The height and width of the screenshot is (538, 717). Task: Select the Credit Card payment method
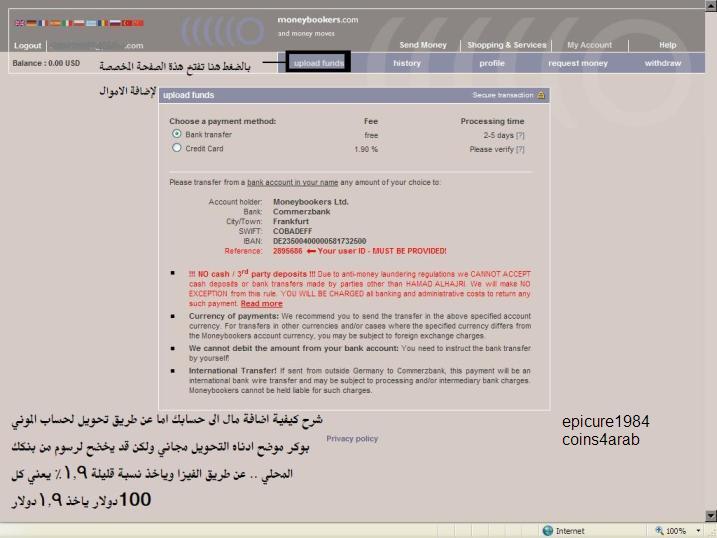(x=177, y=148)
